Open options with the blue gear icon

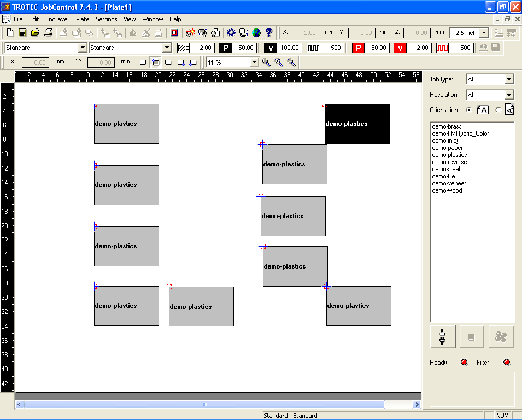[231, 33]
